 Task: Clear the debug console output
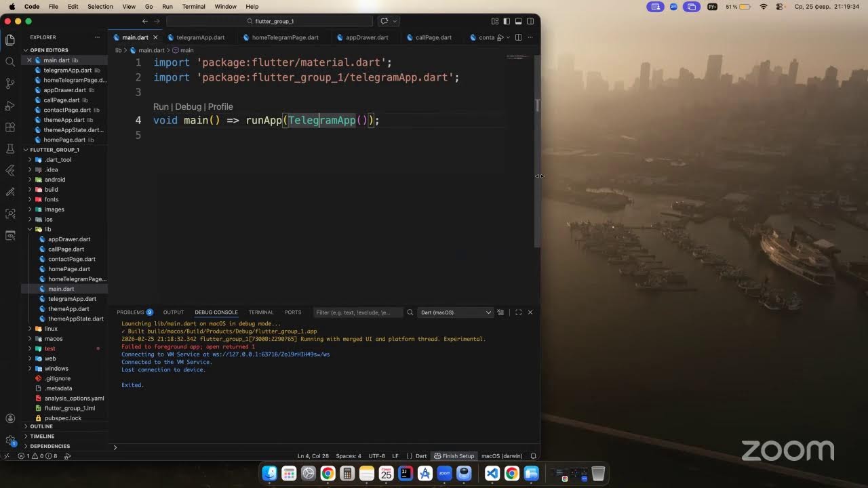tap(500, 312)
